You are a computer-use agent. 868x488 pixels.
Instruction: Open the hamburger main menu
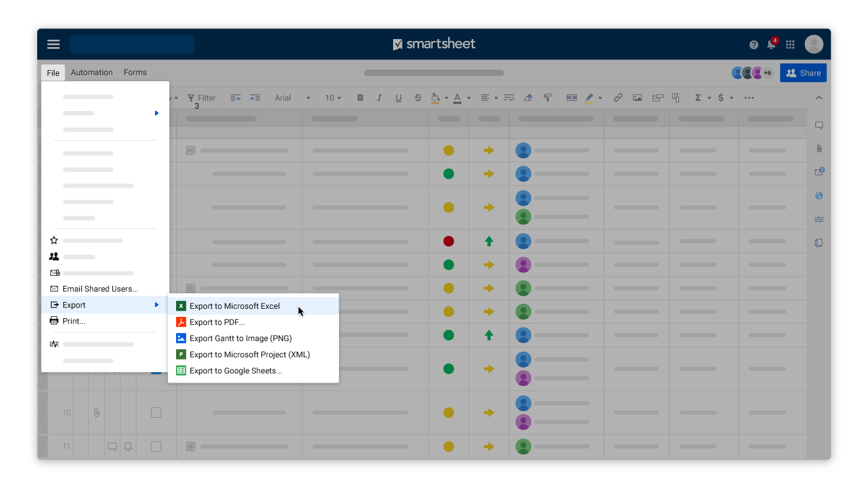53,44
